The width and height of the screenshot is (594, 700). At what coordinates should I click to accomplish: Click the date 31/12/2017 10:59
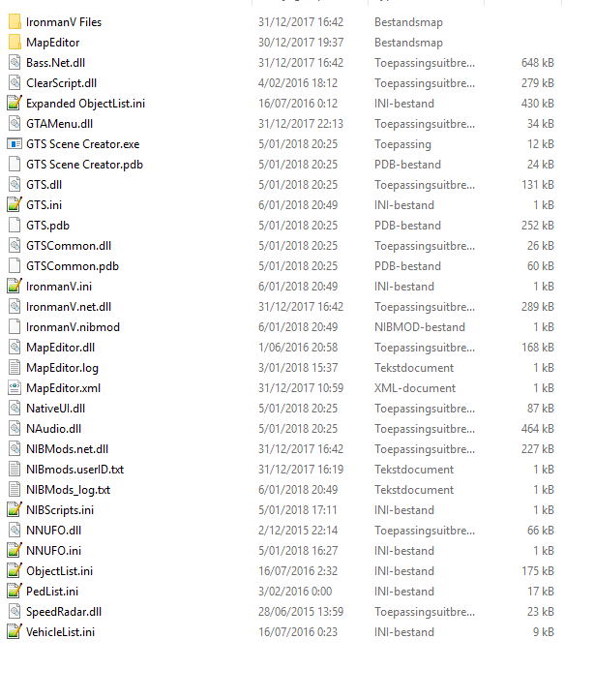pos(301,388)
